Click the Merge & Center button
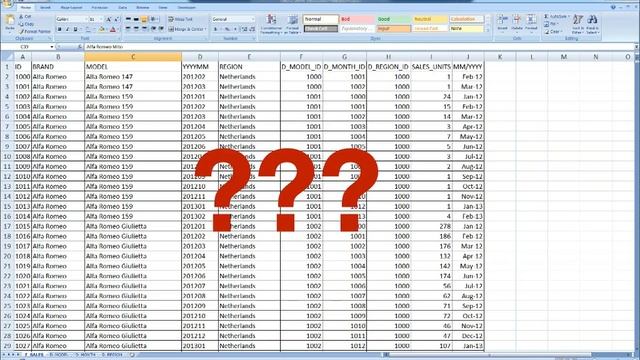The width and height of the screenshot is (640, 360). click(x=187, y=29)
